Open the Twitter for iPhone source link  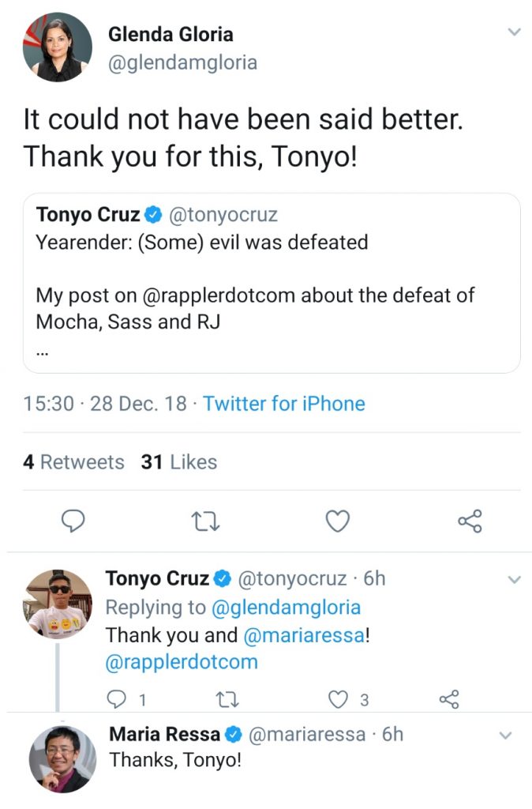pos(283,404)
